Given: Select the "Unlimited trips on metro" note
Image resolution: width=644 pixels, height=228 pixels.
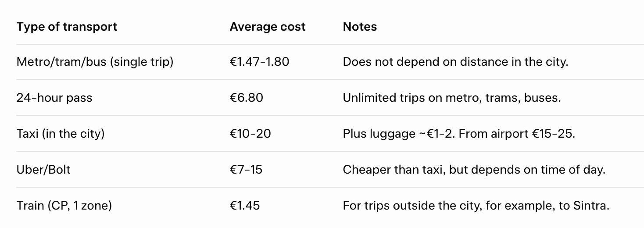Looking at the screenshot, I should [452, 98].
